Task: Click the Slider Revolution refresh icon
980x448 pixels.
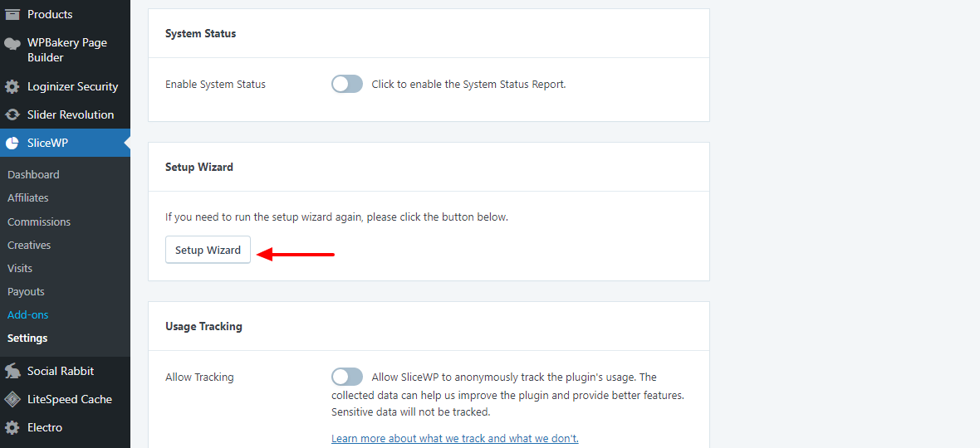Action: [x=12, y=114]
